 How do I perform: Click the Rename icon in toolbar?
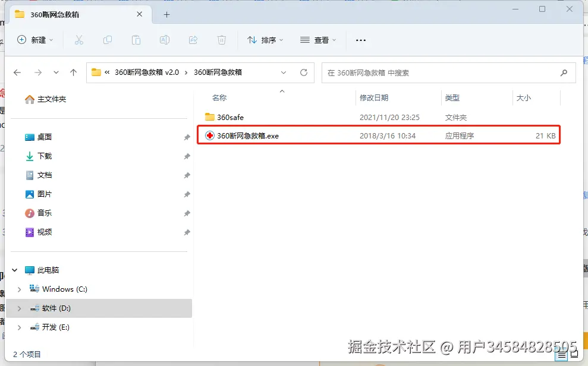(165, 40)
